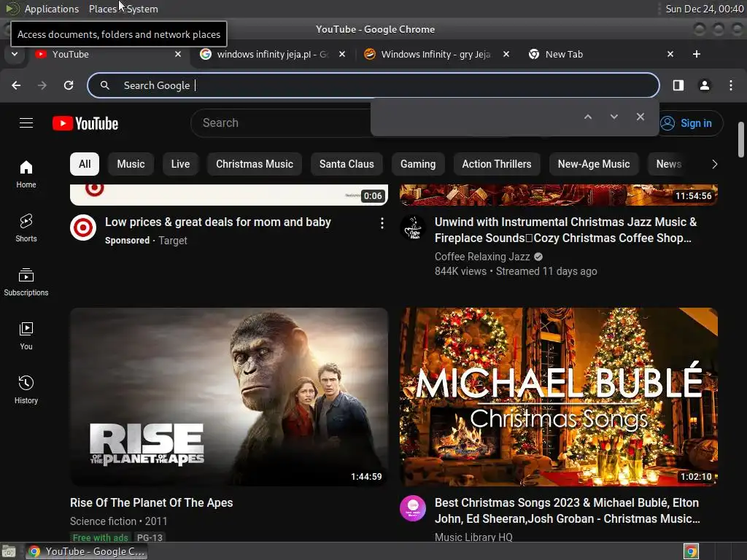747x560 pixels.
Task: Close the New Tab tab
Action: point(670,54)
